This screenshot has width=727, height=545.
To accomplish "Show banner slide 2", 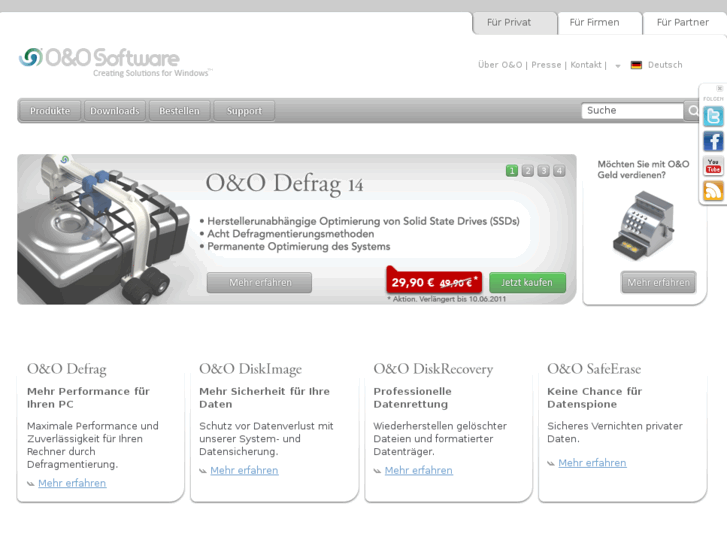I will [x=528, y=171].
